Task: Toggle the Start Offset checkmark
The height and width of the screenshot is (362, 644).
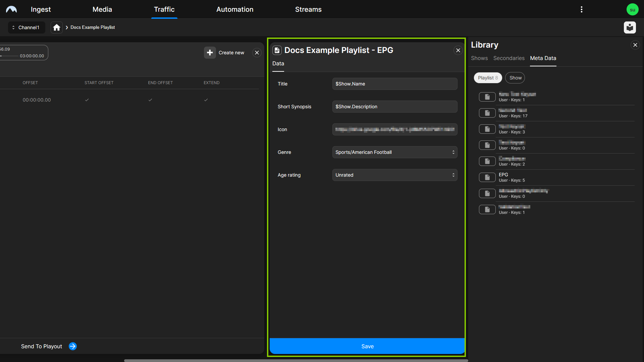Action: point(87,100)
